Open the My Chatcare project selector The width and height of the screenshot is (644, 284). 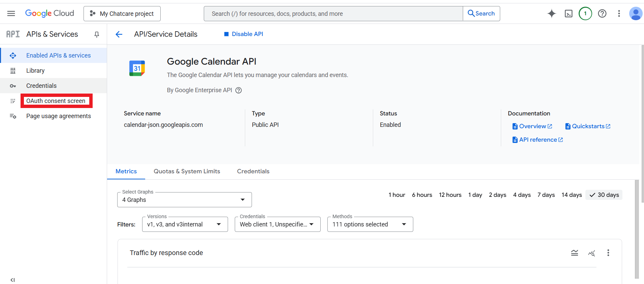click(122, 13)
